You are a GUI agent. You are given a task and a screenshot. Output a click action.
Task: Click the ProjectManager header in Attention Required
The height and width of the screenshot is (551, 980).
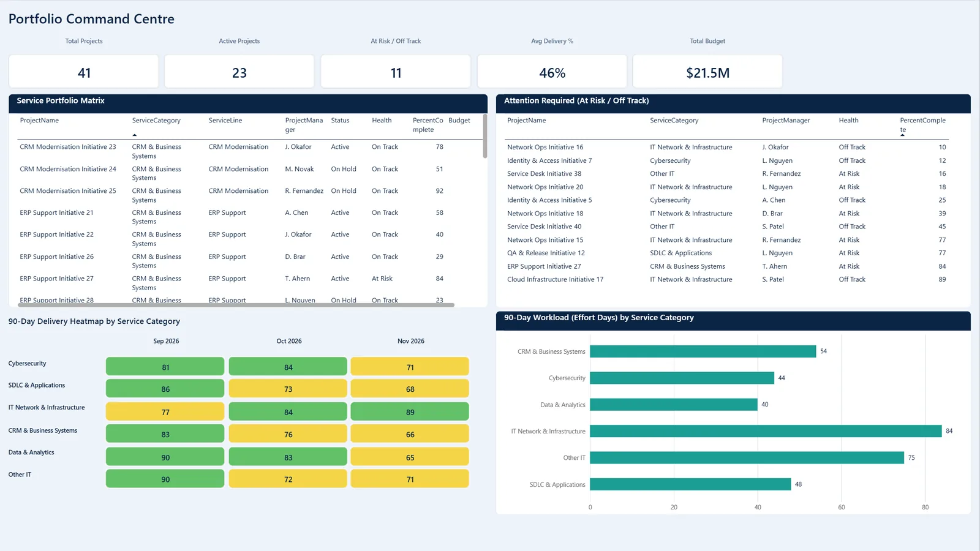click(x=786, y=121)
